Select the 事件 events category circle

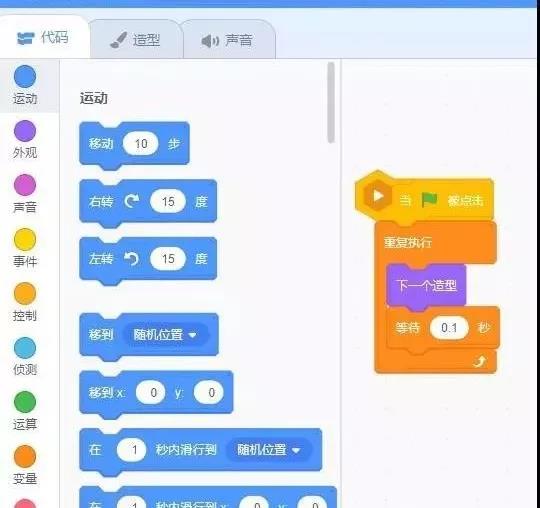[x=25, y=239]
